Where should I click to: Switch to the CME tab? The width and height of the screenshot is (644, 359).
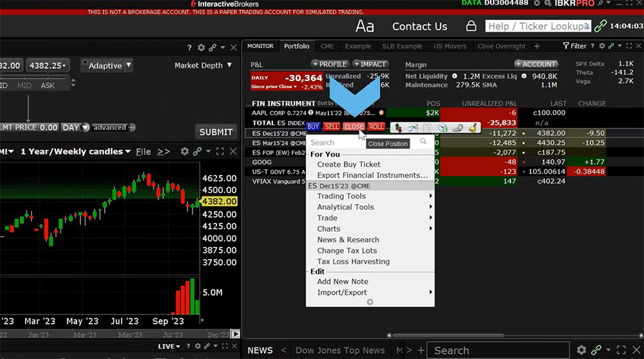click(327, 46)
